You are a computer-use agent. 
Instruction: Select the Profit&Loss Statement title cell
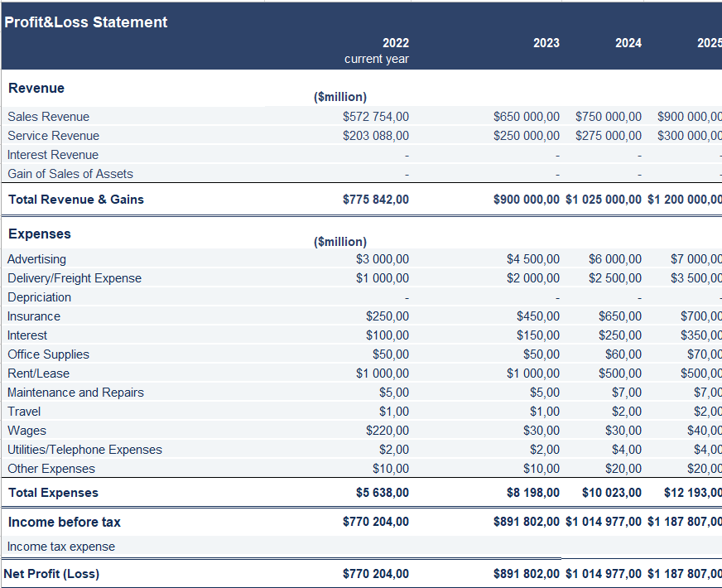[x=86, y=22]
